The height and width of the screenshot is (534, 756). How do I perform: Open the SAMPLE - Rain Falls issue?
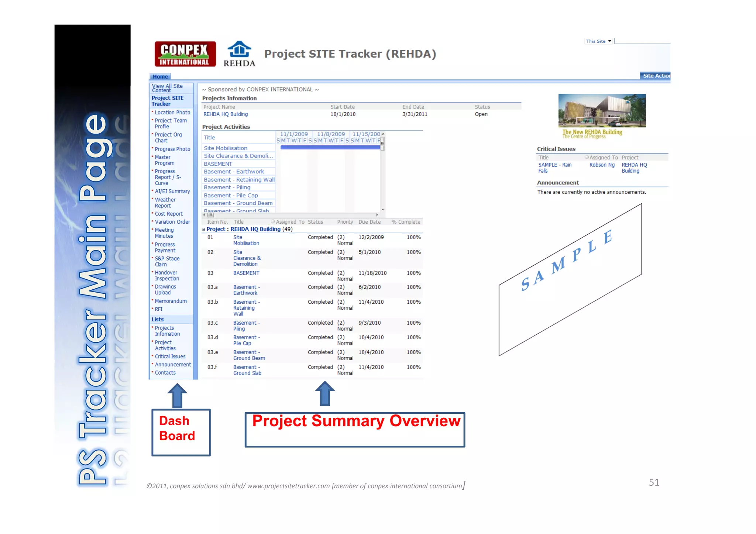coord(554,168)
